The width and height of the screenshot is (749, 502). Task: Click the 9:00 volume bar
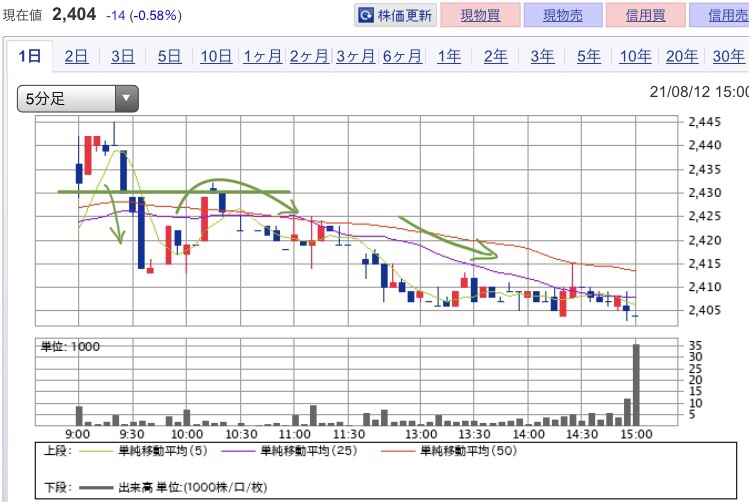pos(79,416)
